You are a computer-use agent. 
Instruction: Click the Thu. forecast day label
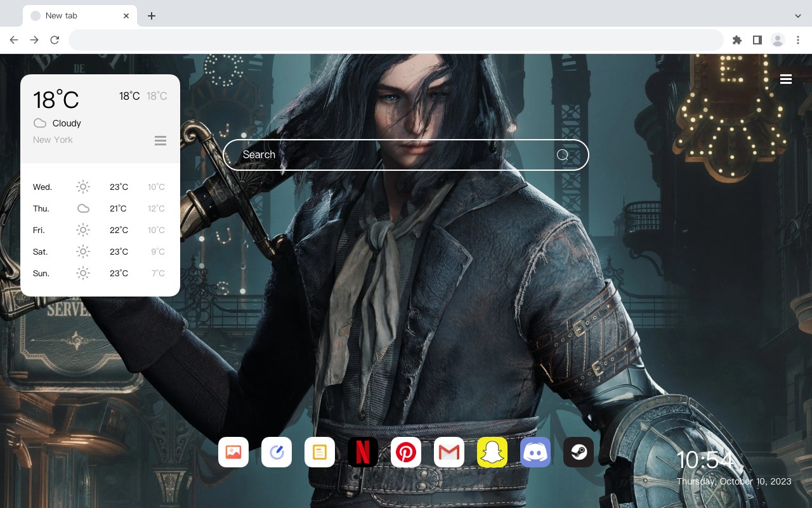(41, 208)
